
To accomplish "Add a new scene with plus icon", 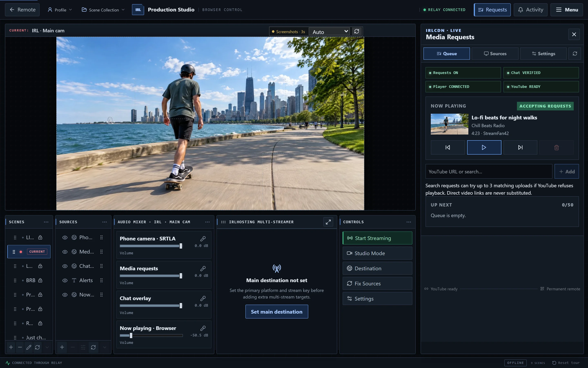I will click(x=11, y=347).
